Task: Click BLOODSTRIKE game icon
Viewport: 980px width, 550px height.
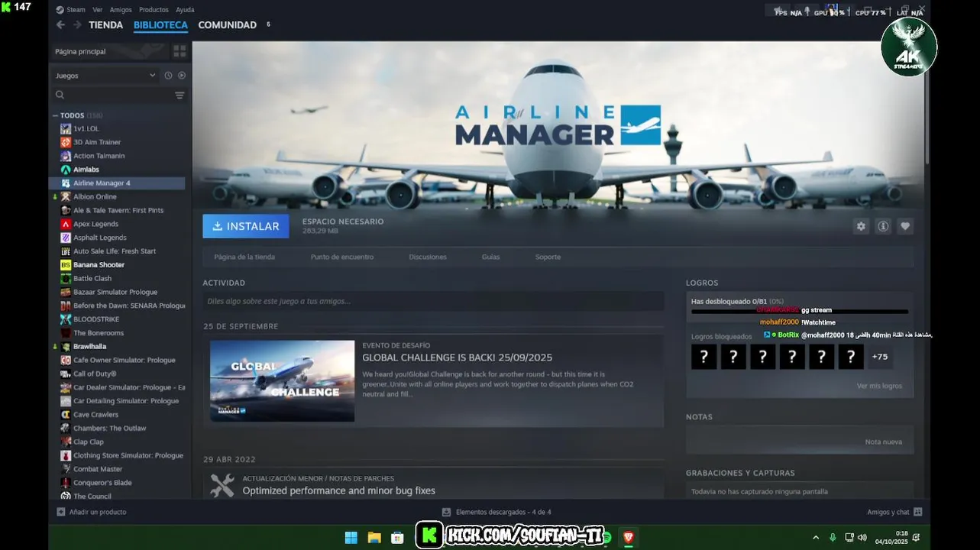Action: pyautogui.click(x=66, y=319)
